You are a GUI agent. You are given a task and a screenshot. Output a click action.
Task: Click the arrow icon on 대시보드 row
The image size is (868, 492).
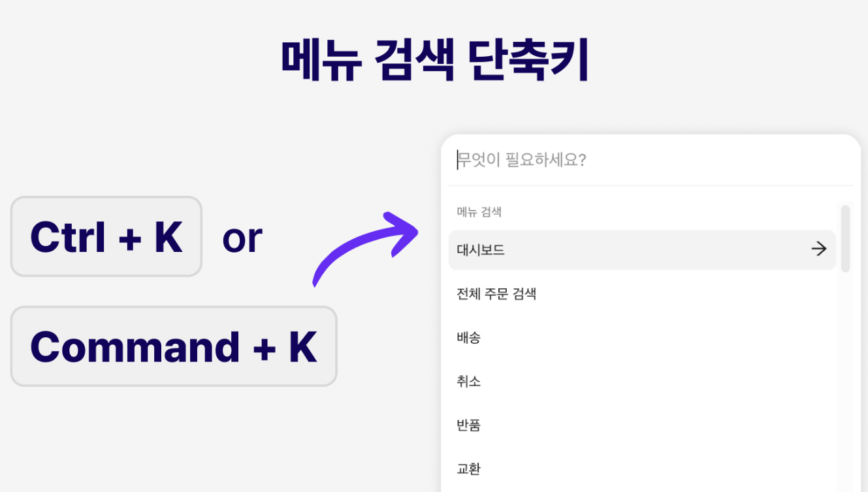click(818, 249)
